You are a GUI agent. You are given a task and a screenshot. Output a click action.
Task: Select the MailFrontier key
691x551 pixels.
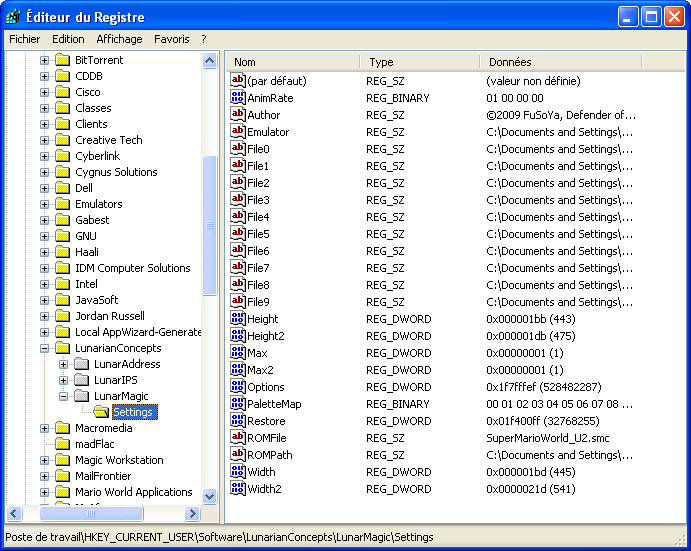[x=103, y=476]
